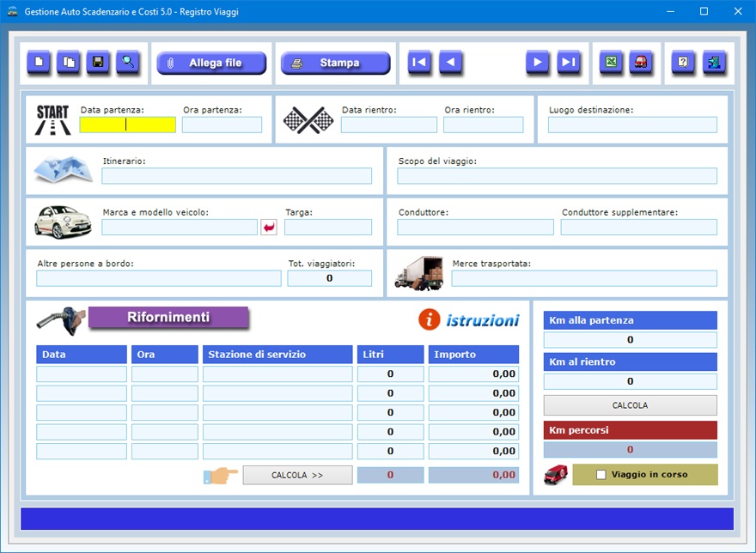Click the Litri column header

(391, 355)
